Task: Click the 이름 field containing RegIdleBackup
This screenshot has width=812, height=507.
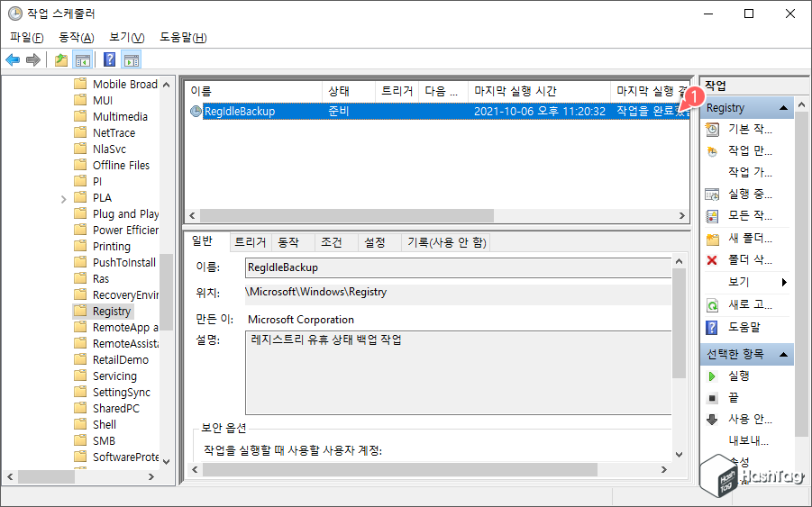Action: coord(459,267)
